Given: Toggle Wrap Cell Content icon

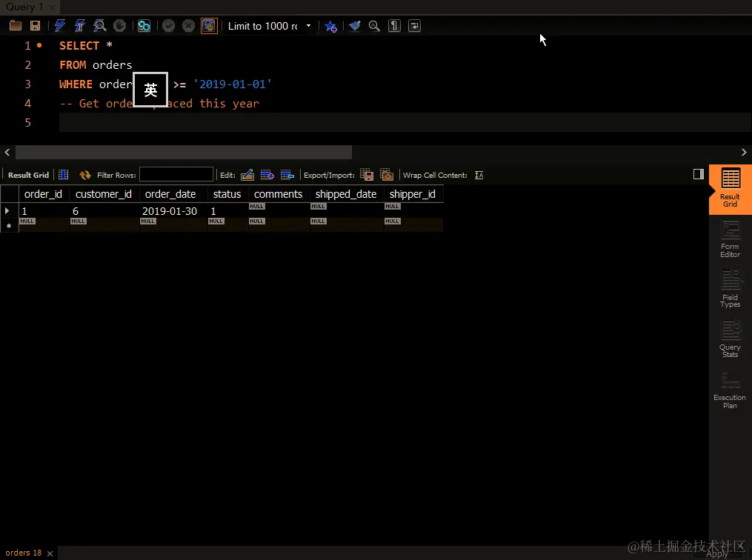Looking at the screenshot, I should [479, 175].
